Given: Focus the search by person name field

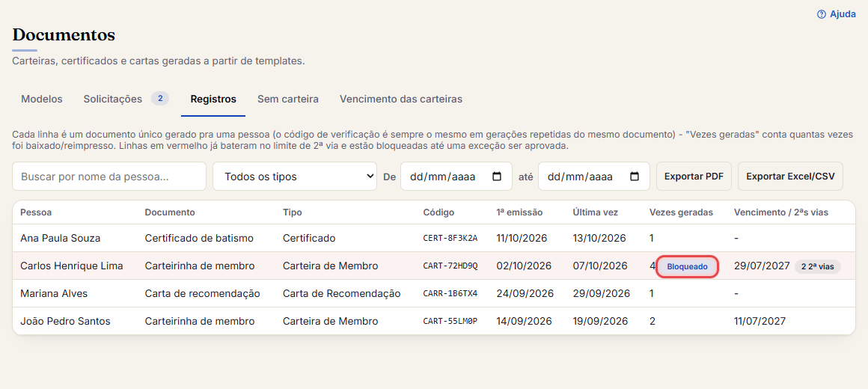Looking at the screenshot, I should coord(109,177).
